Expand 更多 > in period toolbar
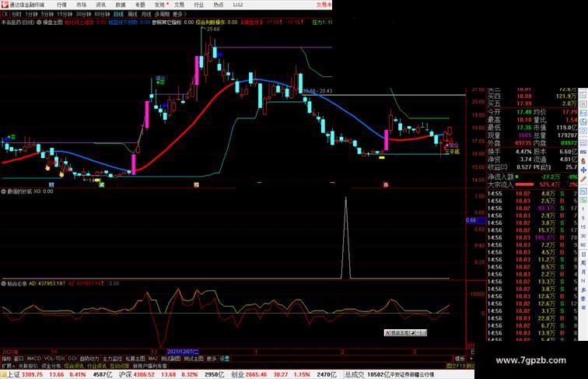The image size is (588, 379). point(179,14)
